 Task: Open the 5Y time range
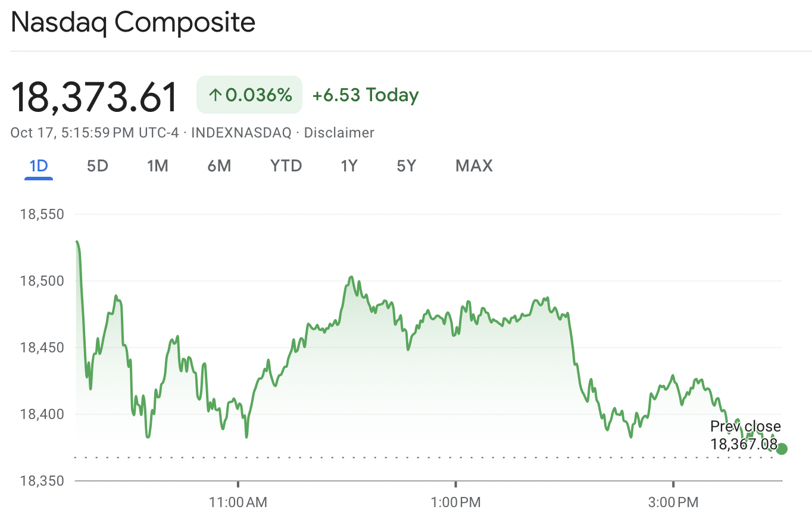[406, 165]
